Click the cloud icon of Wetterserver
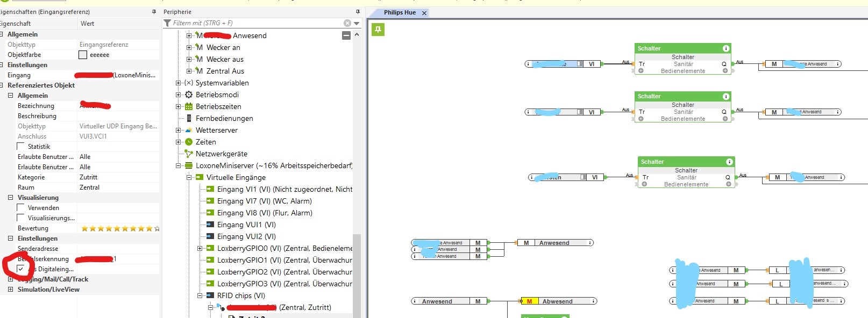Image resolution: width=868 pixels, height=318 pixels. (x=189, y=130)
